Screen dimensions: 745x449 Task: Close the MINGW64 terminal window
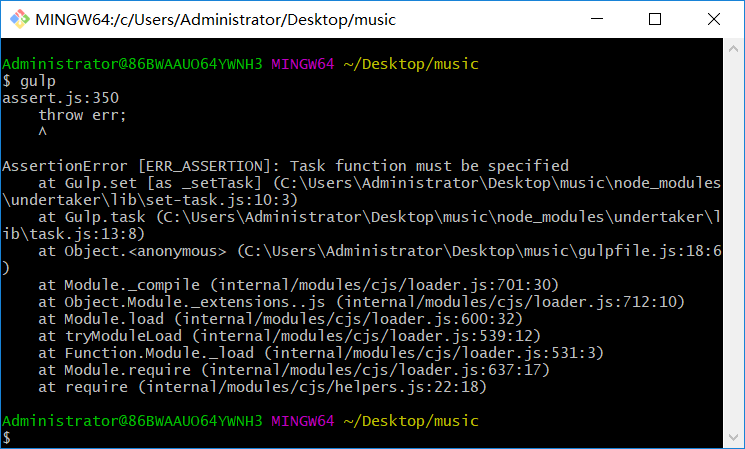pyautogui.click(x=714, y=19)
